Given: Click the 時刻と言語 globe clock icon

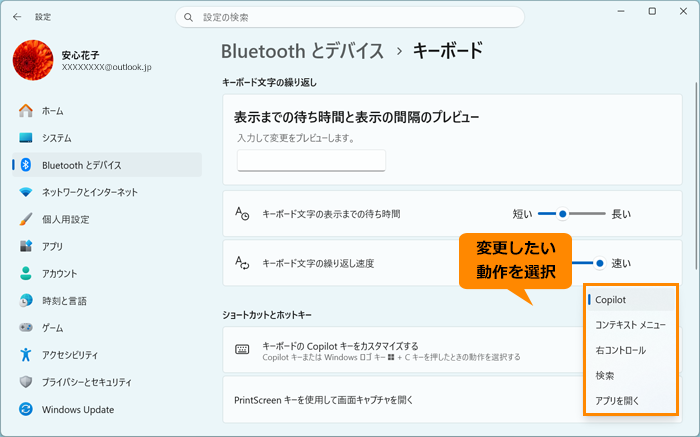Looking at the screenshot, I should (x=26, y=300).
